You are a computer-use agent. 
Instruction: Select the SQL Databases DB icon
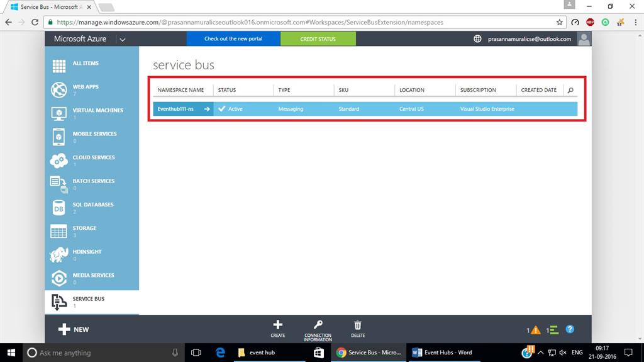58,208
